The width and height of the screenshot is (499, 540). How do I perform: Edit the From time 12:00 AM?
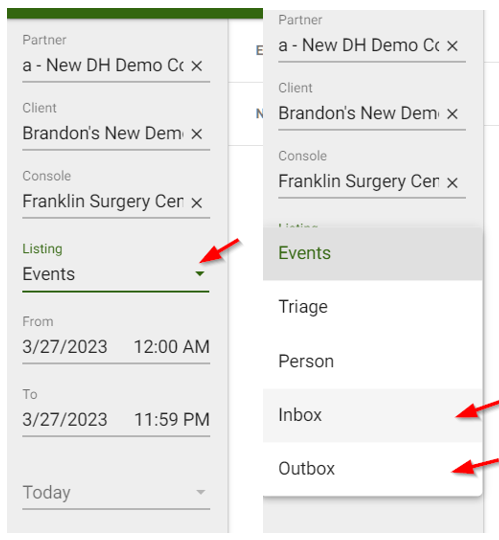[x=171, y=346]
